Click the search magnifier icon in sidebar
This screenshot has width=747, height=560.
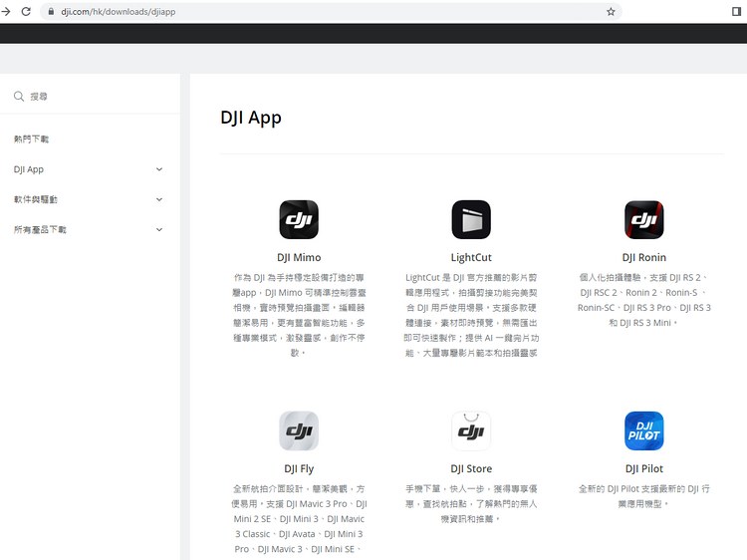19,97
